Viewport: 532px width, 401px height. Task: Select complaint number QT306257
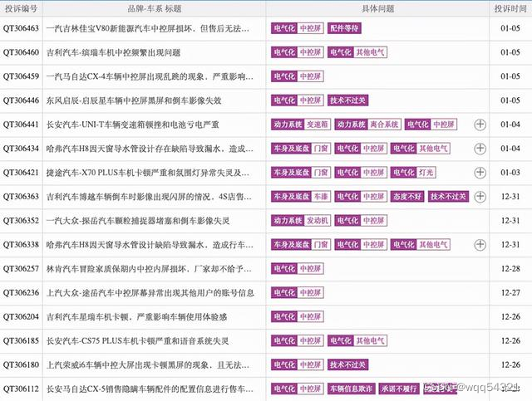[x=21, y=269]
